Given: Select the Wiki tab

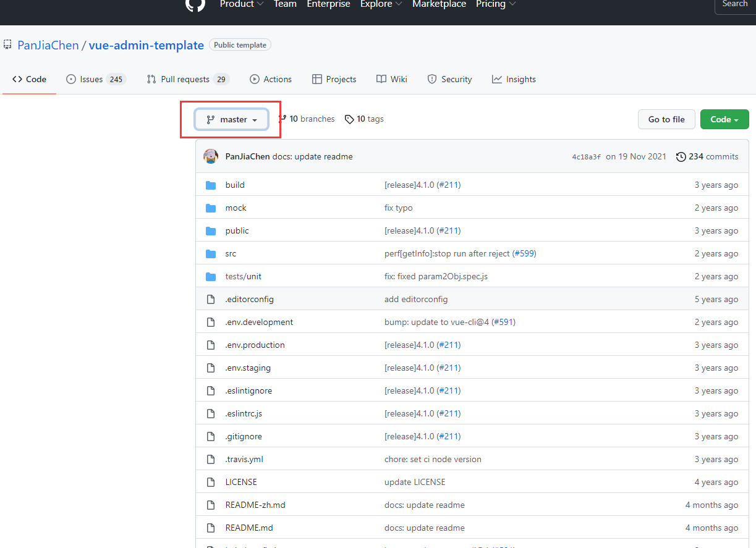Looking at the screenshot, I should pyautogui.click(x=391, y=79).
